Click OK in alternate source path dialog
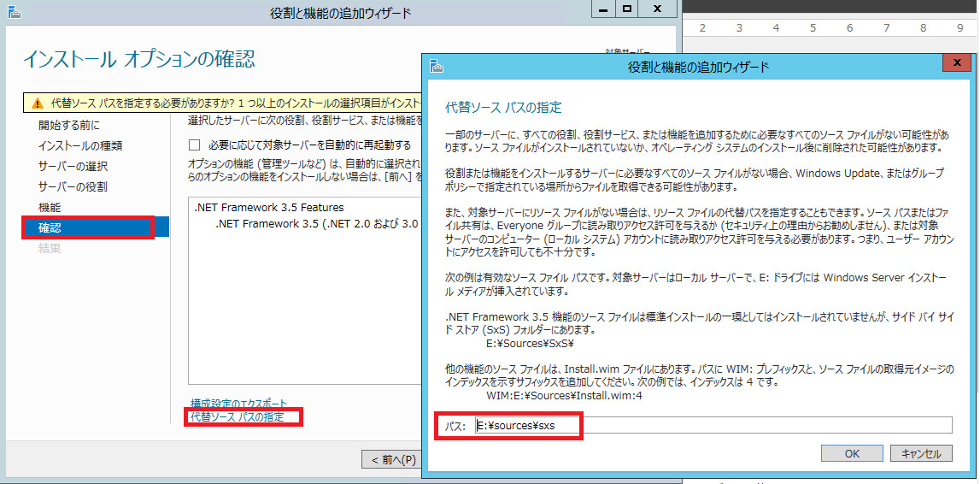 click(x=852, y=453)
